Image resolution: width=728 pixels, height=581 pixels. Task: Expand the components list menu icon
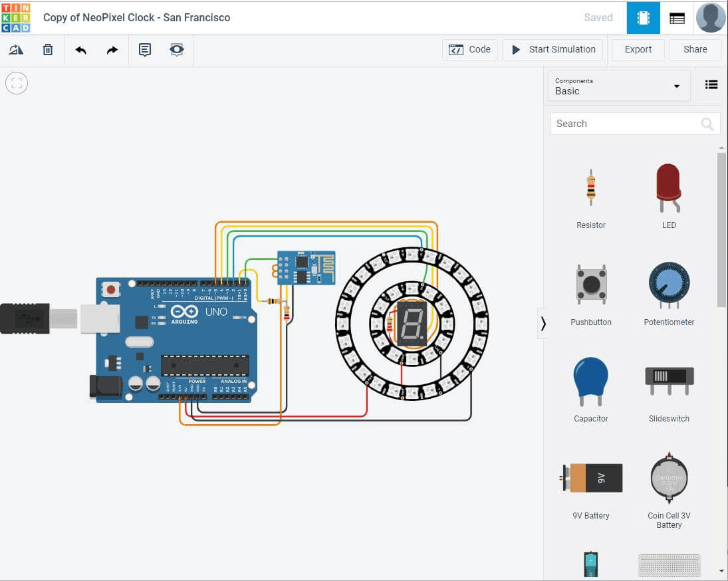pyautogui.click(x=711, y=84)
